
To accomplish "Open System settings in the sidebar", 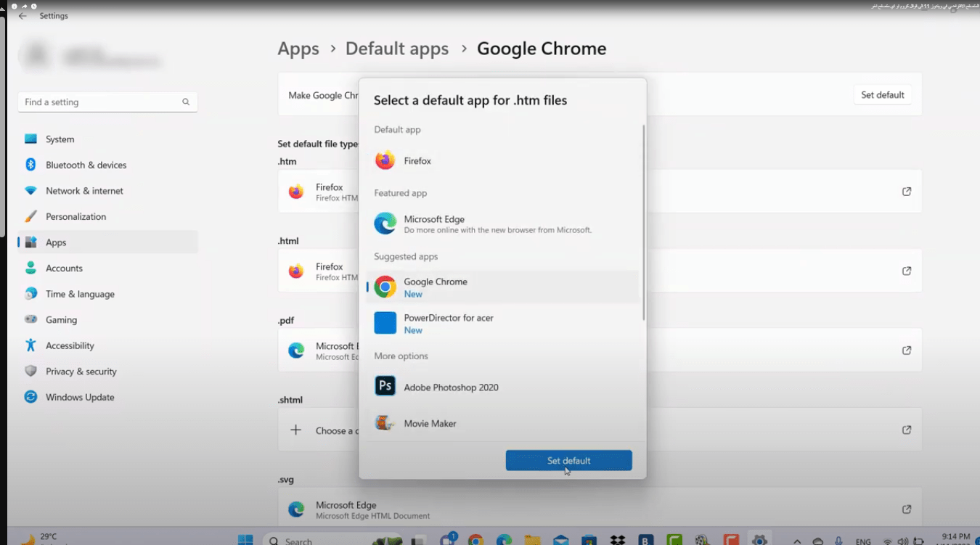I will point(107,139).
